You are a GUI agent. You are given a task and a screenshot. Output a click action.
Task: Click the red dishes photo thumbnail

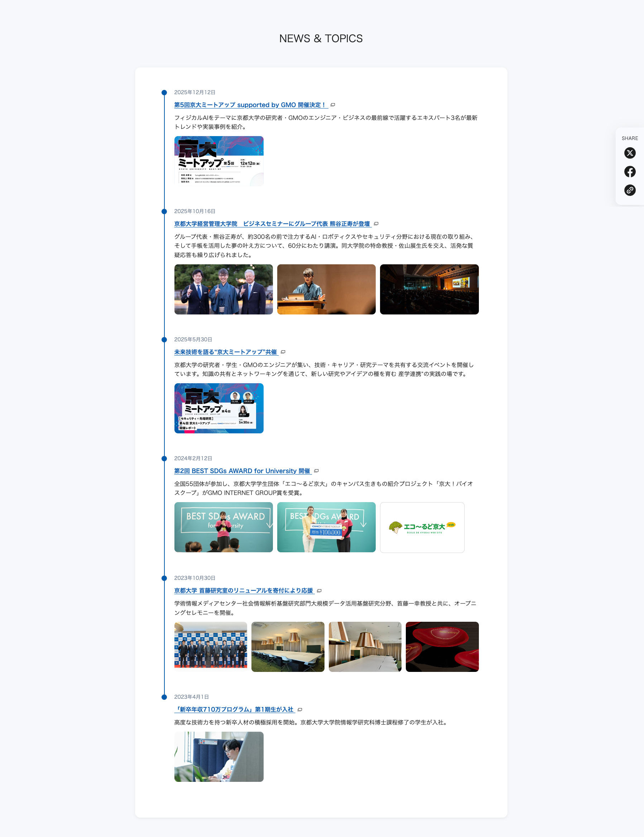[x=442, y=646]
